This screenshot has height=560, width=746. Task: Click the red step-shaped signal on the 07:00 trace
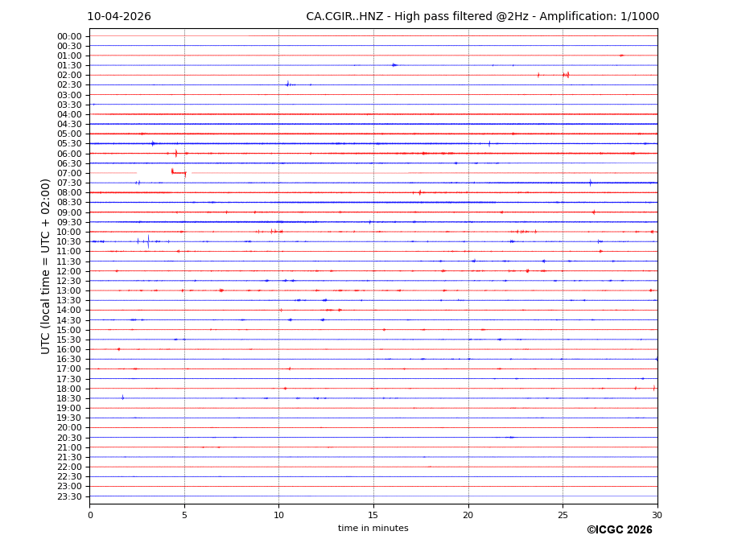click(x=178, y=172)
